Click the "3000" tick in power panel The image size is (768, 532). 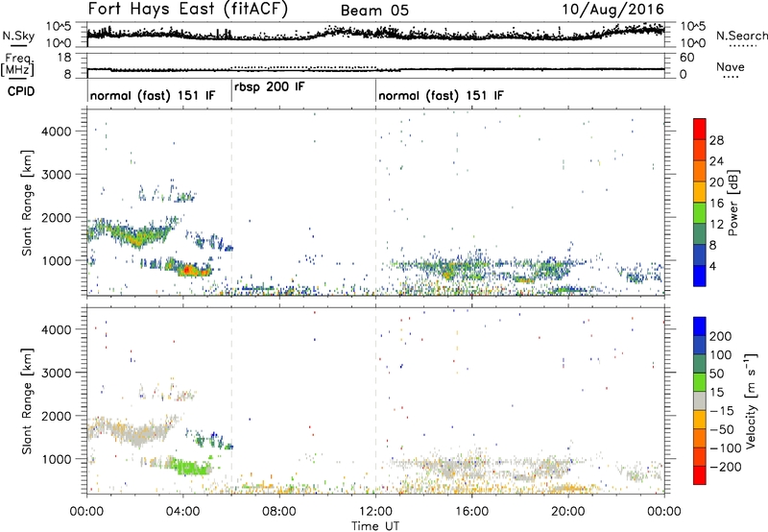(56, 175)
